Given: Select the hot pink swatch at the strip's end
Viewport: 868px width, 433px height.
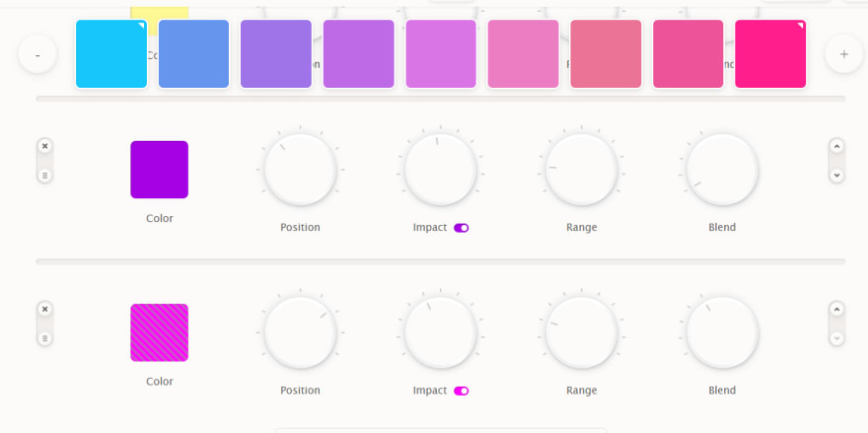Looking at the screenshot, I should 770,53.
